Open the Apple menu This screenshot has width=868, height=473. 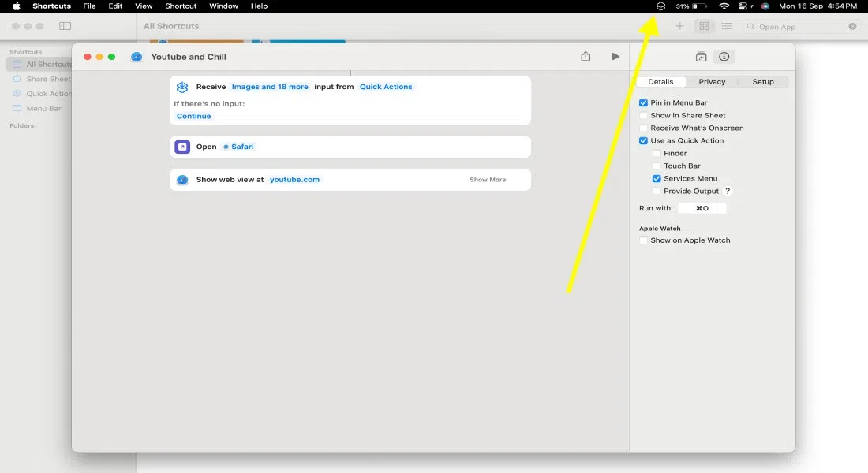[16, 6]
